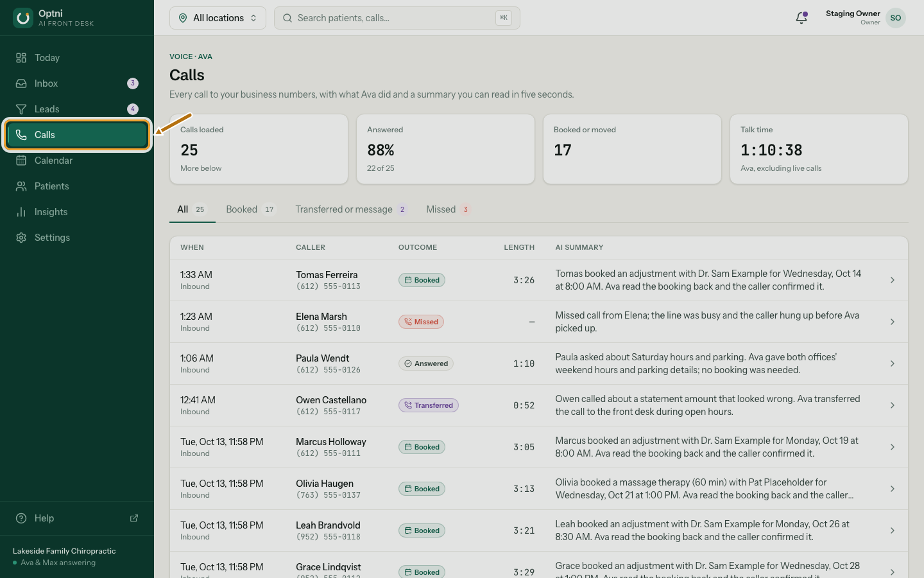Open the notifications bell
The width and height of the screenshot is (924, 578).
click(801, 18)
